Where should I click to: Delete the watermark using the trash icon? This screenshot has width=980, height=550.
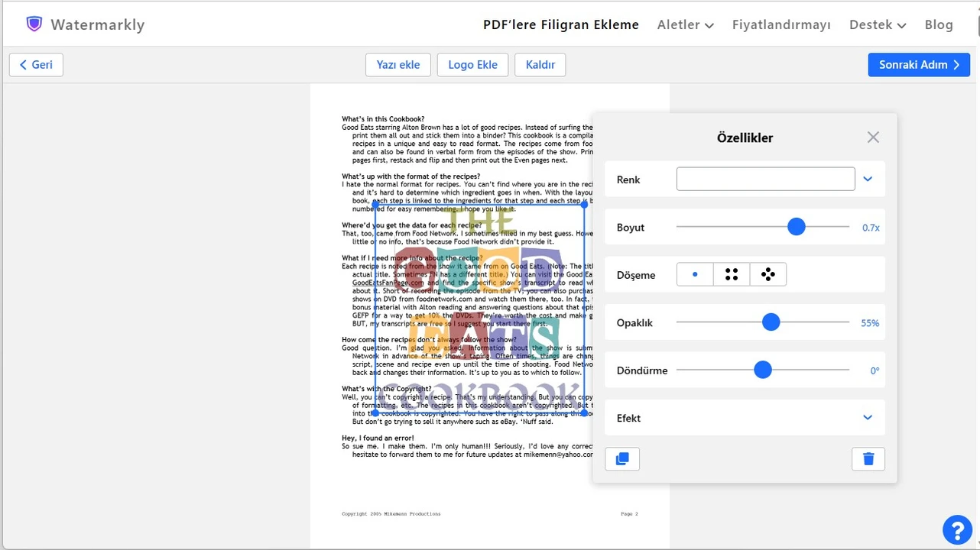(x=868, y=459)
